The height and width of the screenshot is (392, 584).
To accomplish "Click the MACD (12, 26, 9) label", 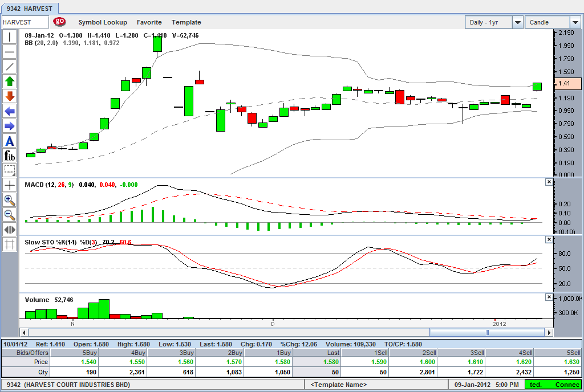I will coord(49,185).
